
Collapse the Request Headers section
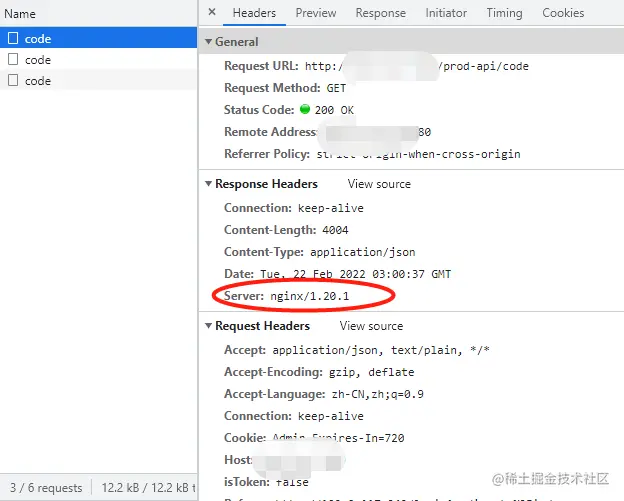[x=208, y=326]
